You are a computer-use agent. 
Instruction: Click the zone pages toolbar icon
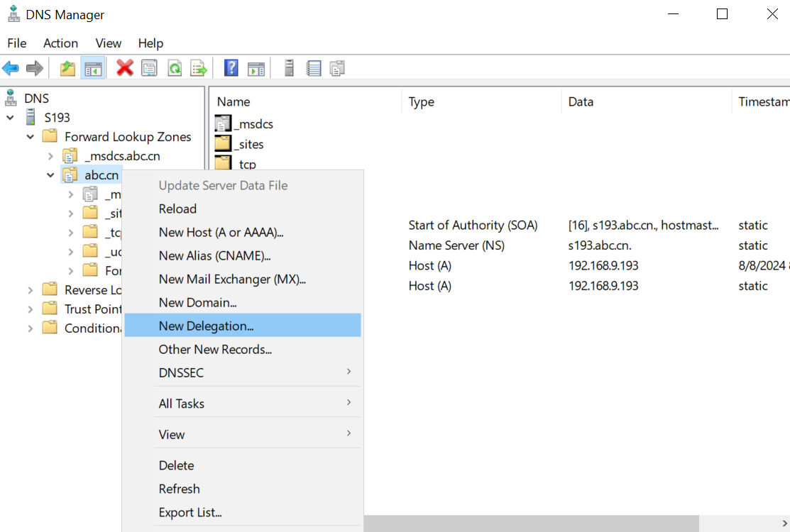(337, 68)
